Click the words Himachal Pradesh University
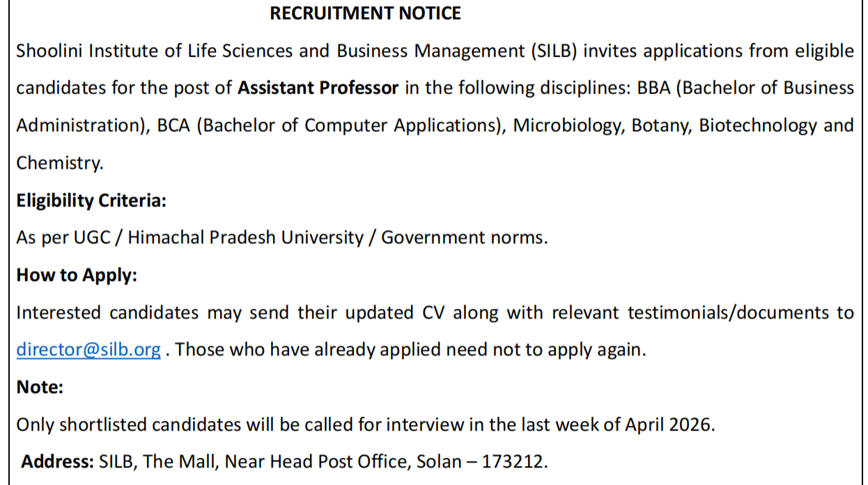 click(x=245, y=238)
